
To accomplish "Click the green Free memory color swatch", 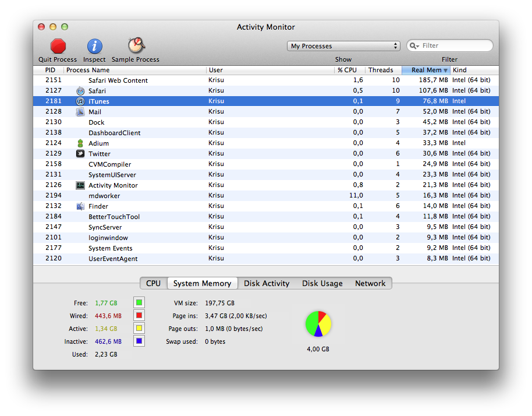I will click(x=139, y=302).
